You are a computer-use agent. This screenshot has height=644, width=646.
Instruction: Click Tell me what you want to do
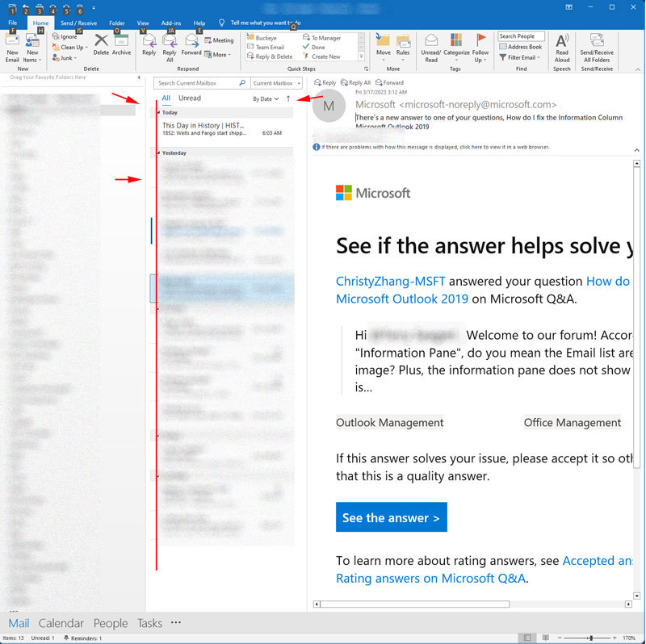[266, 23]
